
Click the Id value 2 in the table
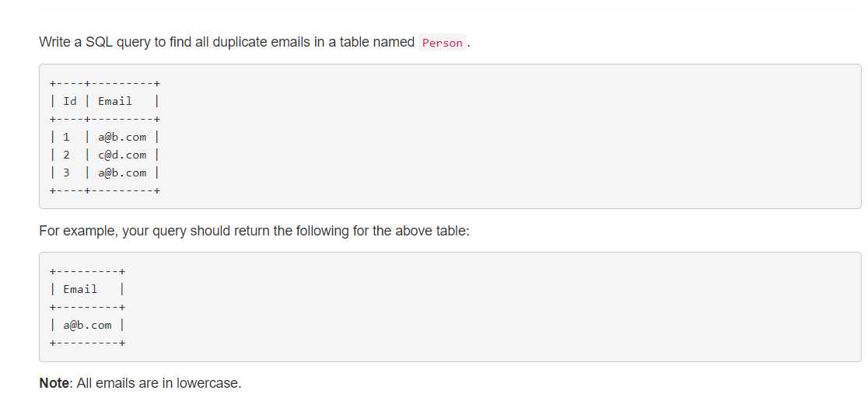[66, 155]
